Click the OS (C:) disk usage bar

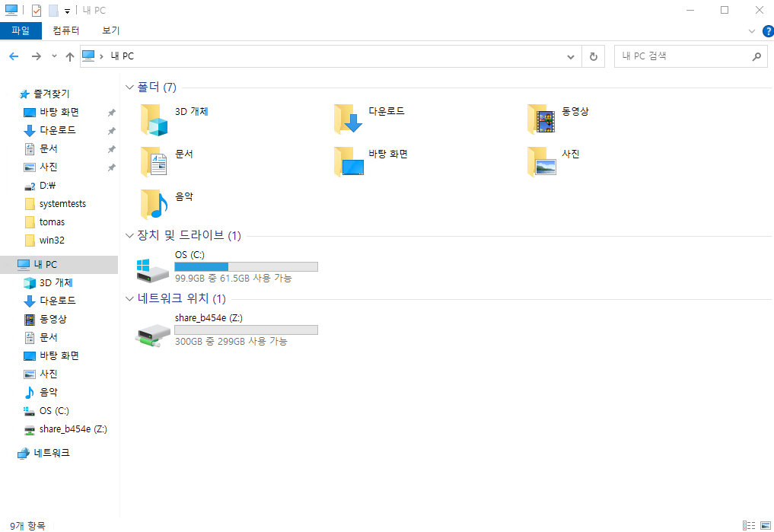point(247,267)
